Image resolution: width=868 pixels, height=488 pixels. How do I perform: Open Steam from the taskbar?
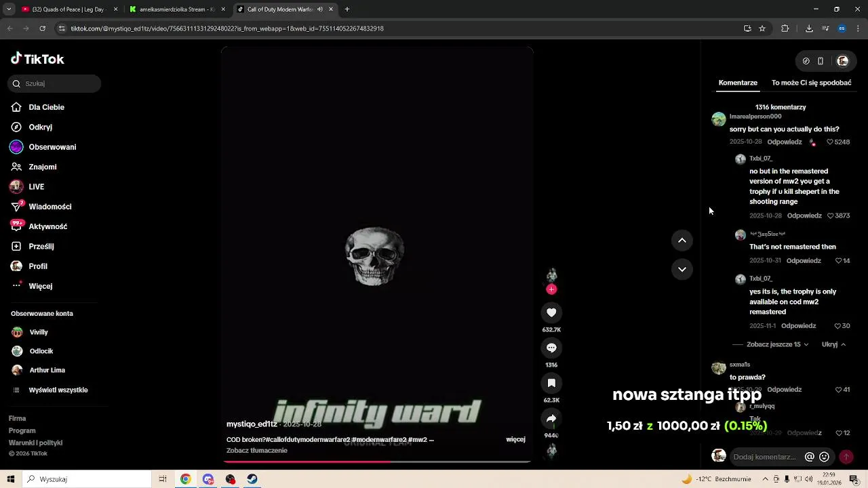[x=252, y=479]
